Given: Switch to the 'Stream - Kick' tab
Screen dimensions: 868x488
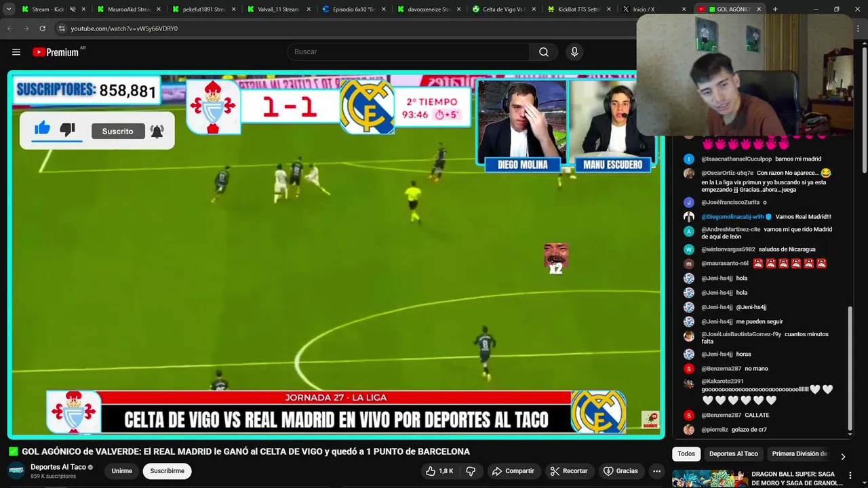Looking at the screenshot, I should (50, 9).
